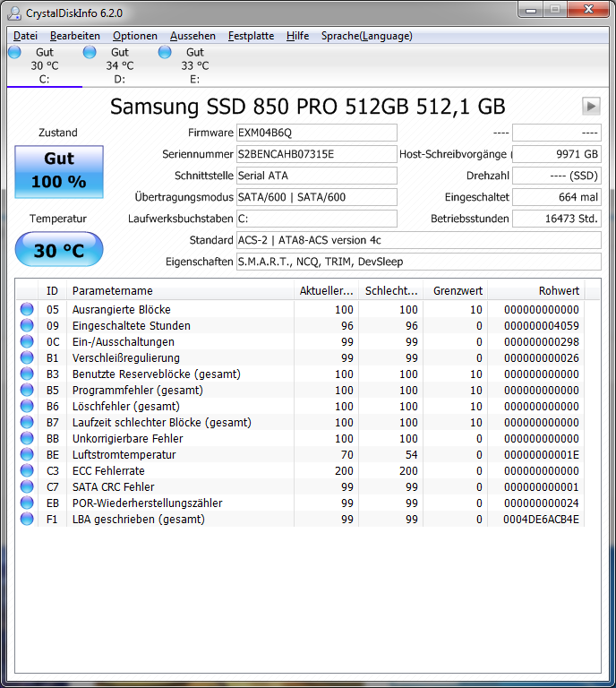This screenshot has width=616, height=688.
Task: Click blue status orb for drive C:
Action: (14, 52)
